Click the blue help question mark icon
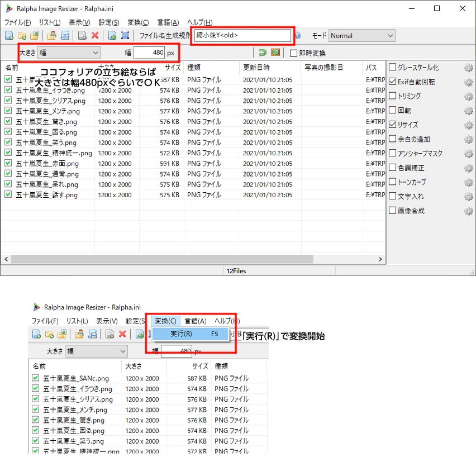Viewport: 476px width, 476px height. tap(297, 35)
